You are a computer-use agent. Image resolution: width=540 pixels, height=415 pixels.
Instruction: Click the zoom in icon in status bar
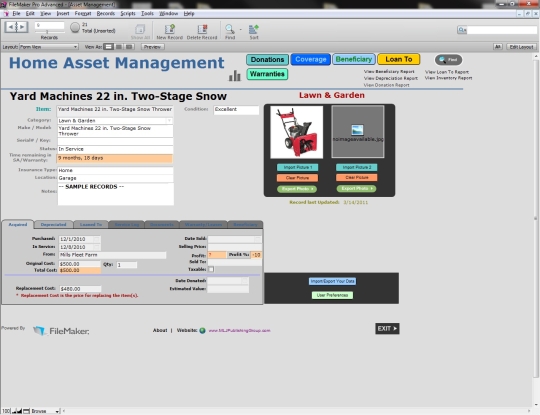(x=19, y=411)
